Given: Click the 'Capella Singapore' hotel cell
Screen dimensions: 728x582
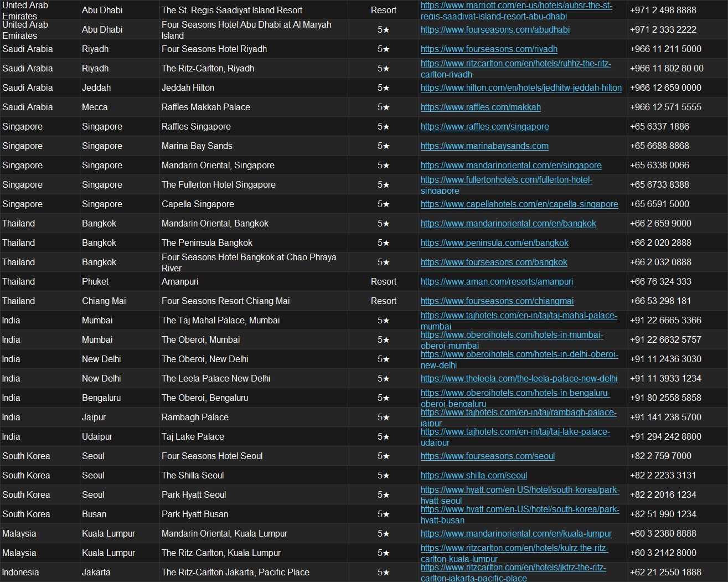Looking at the screenshot, I should [254, 204].
